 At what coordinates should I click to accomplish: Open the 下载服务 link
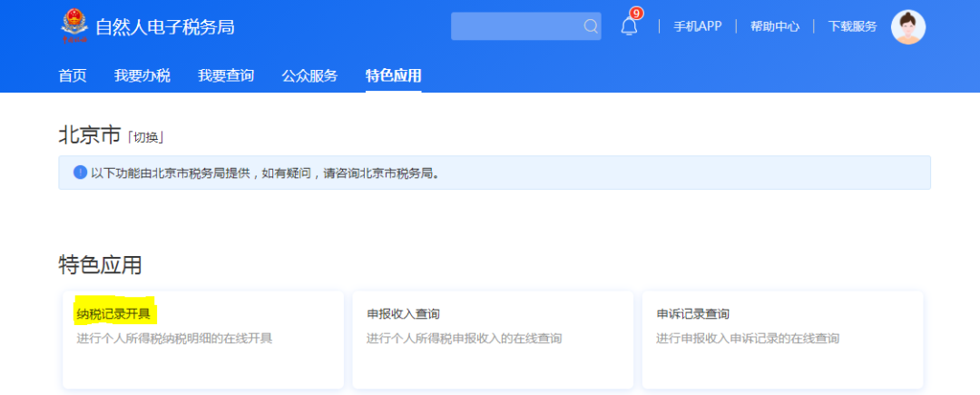click(x=852, y=26)
